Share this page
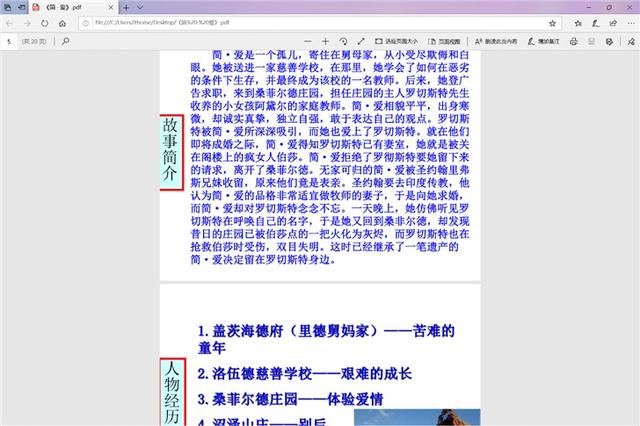 tap(613, 23)
